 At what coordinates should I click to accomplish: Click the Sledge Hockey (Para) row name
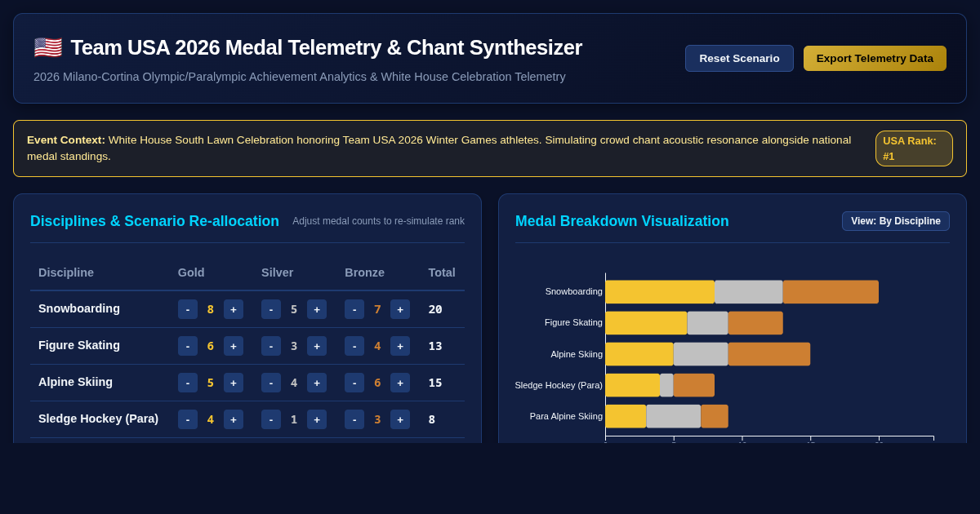(98, 419)
